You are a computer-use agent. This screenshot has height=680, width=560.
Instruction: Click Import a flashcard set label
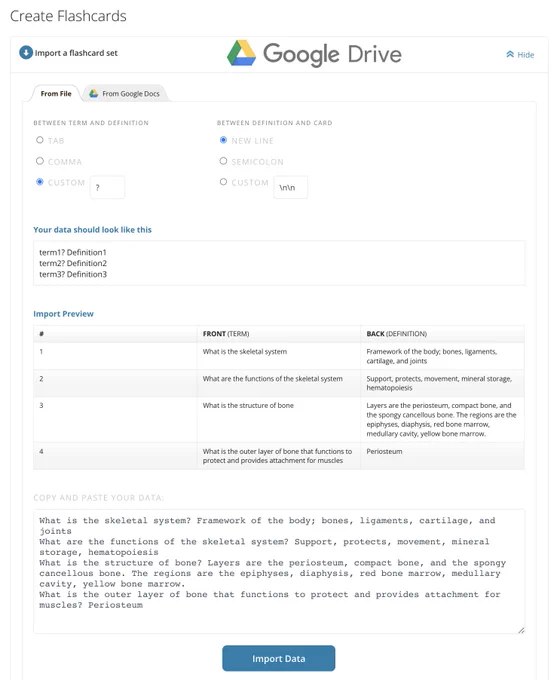(x=76, y=53)
